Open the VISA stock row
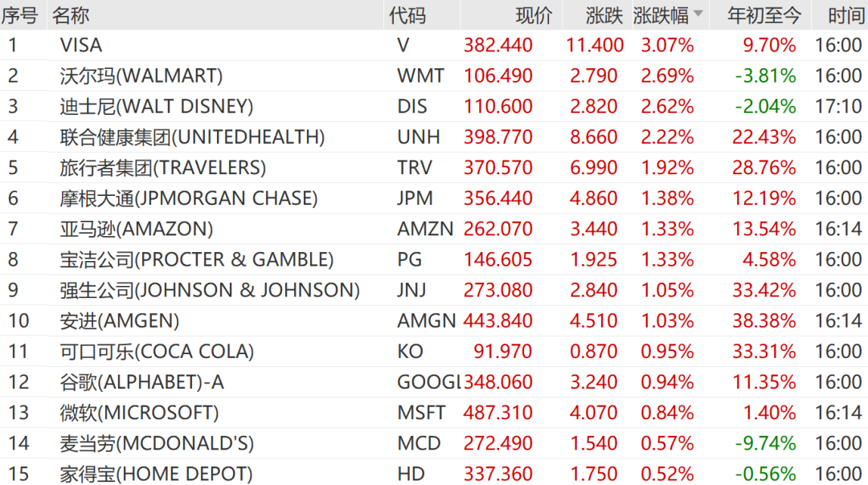The width and height of the screenshot is (868, 485). coord(434,45)
